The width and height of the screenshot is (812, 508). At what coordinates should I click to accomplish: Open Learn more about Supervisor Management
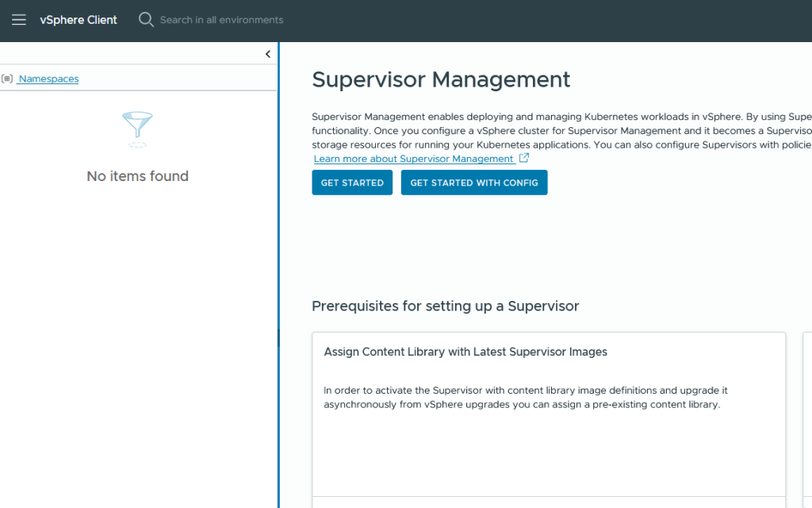click(x=413, y=159)
